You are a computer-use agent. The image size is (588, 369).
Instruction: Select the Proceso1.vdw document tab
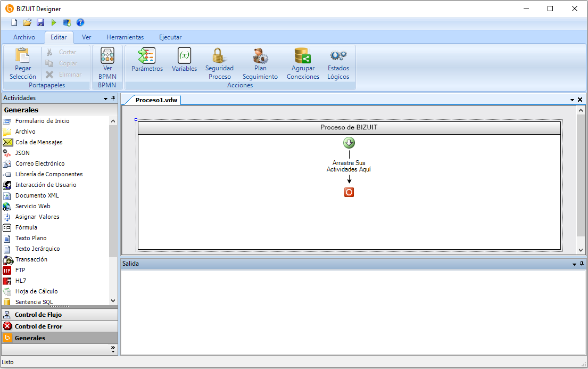pos(156,100)
